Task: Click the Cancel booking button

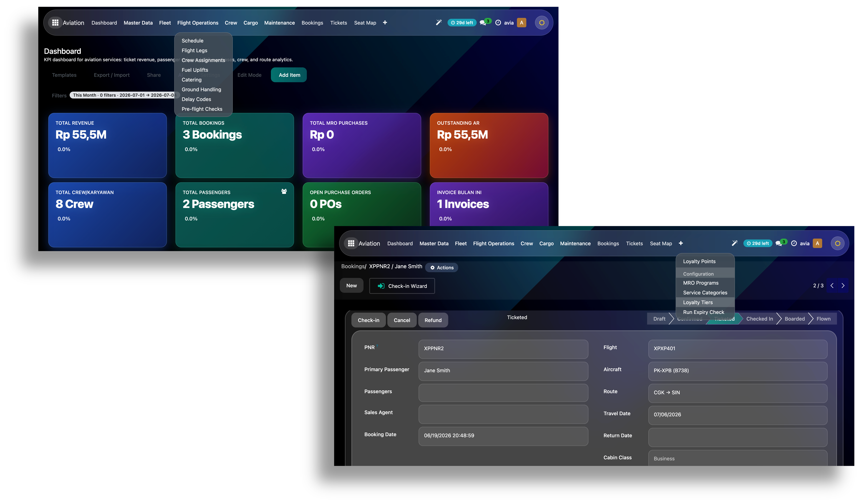Action: (x=402, y=320)
